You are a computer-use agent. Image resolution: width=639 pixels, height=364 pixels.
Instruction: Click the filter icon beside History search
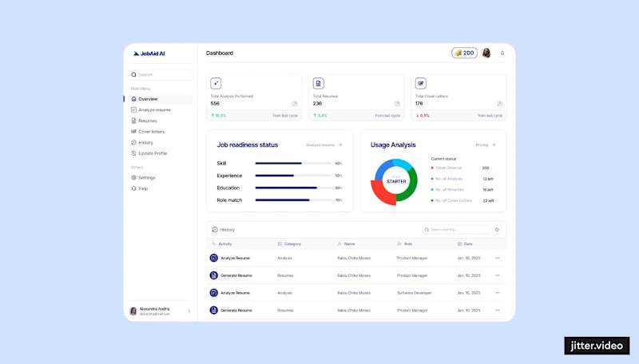tap(497, 230)
